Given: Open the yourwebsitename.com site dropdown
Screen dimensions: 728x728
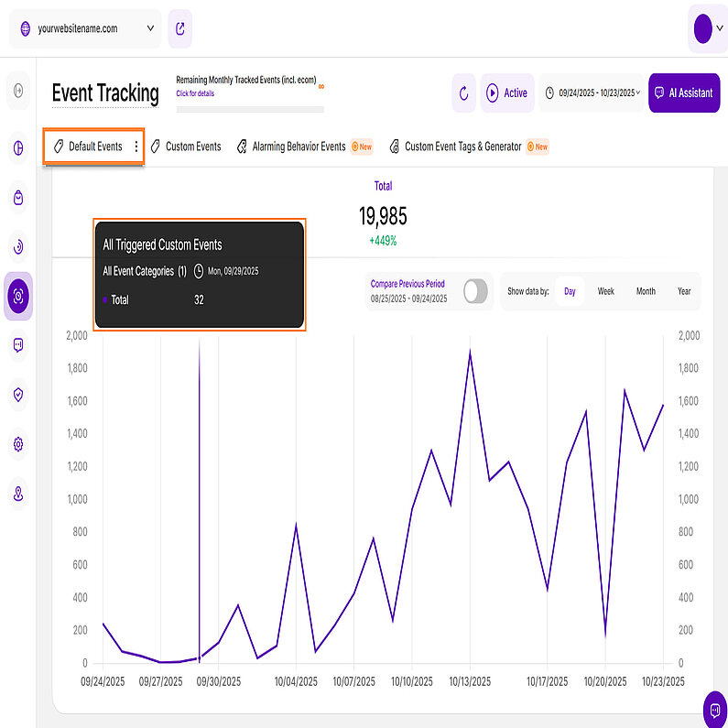Looking at the screenshot, I should [x=85, y=28].
